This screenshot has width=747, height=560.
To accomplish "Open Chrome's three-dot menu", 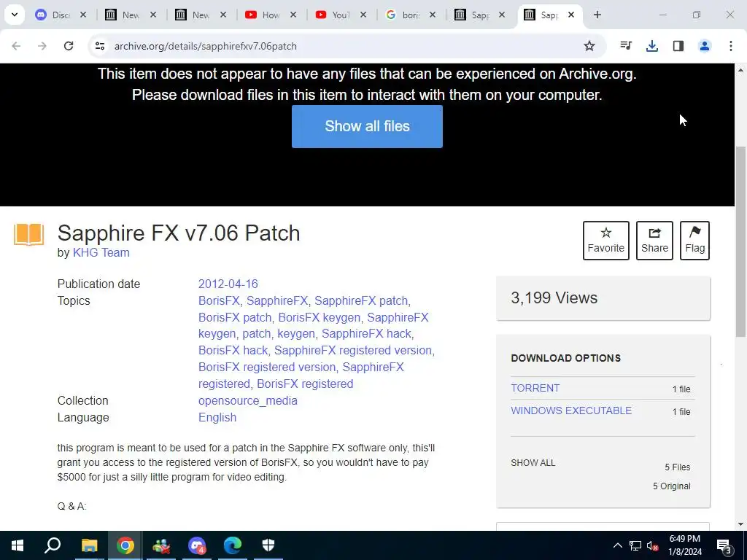I will (731, 46).
